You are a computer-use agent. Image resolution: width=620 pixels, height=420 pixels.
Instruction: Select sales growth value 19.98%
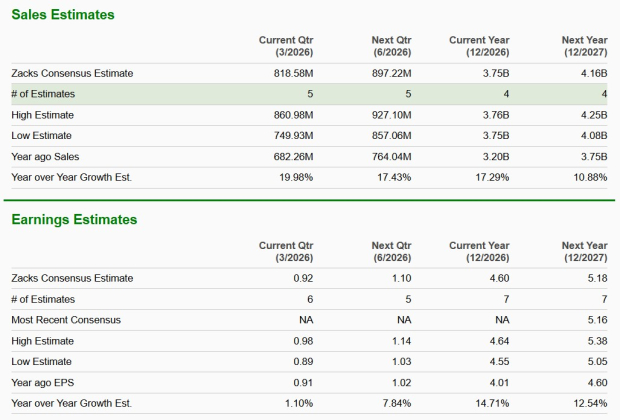click(296, 178)
